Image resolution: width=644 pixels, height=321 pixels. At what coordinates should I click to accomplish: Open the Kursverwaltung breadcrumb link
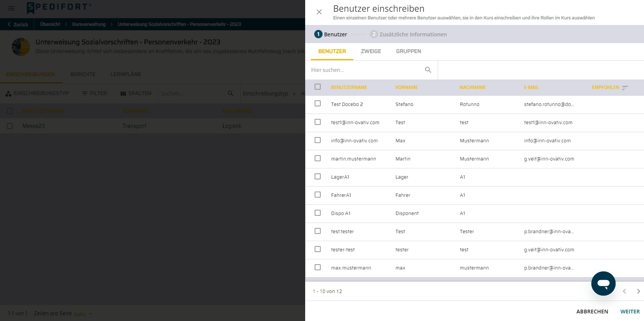[89, 24]
